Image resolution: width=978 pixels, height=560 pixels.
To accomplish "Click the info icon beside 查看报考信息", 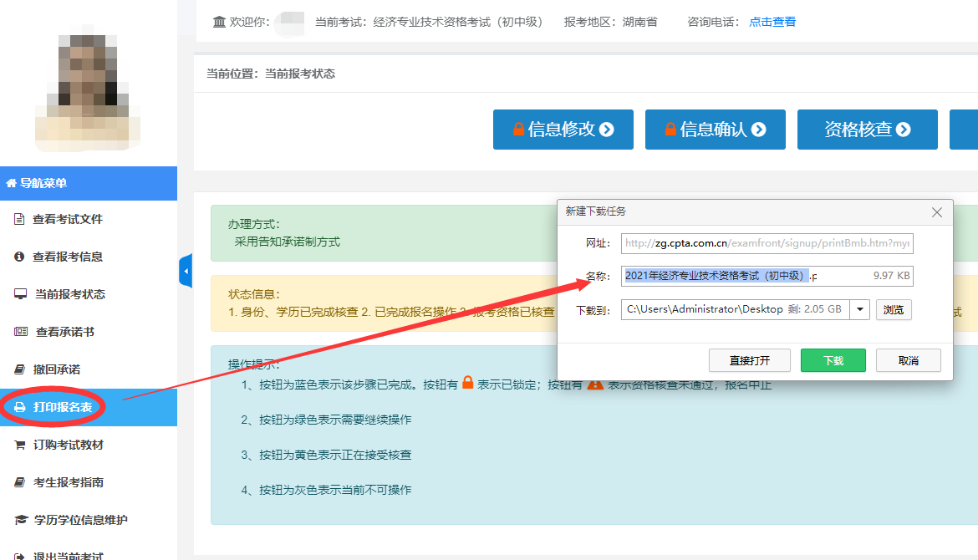I will [x=19, y=256].
